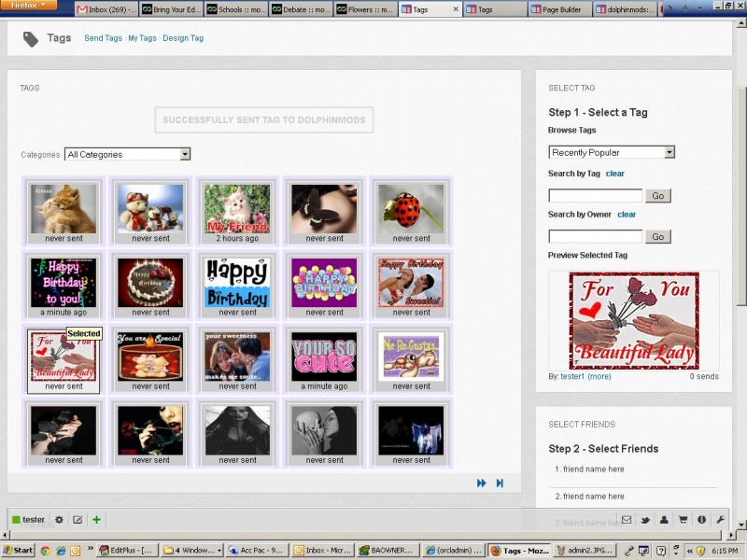Focus the Search by Tag input
Screen dimensions: 747x560
(x=596, y=196)
